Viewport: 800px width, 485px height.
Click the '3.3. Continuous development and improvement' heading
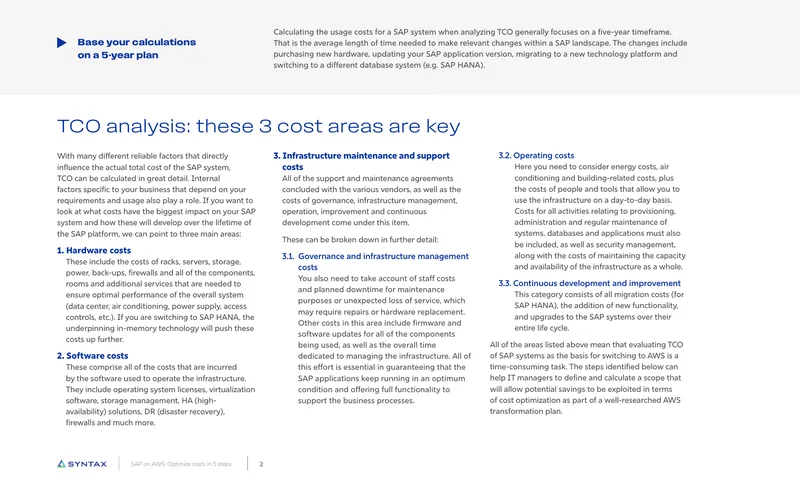(589, 283)
